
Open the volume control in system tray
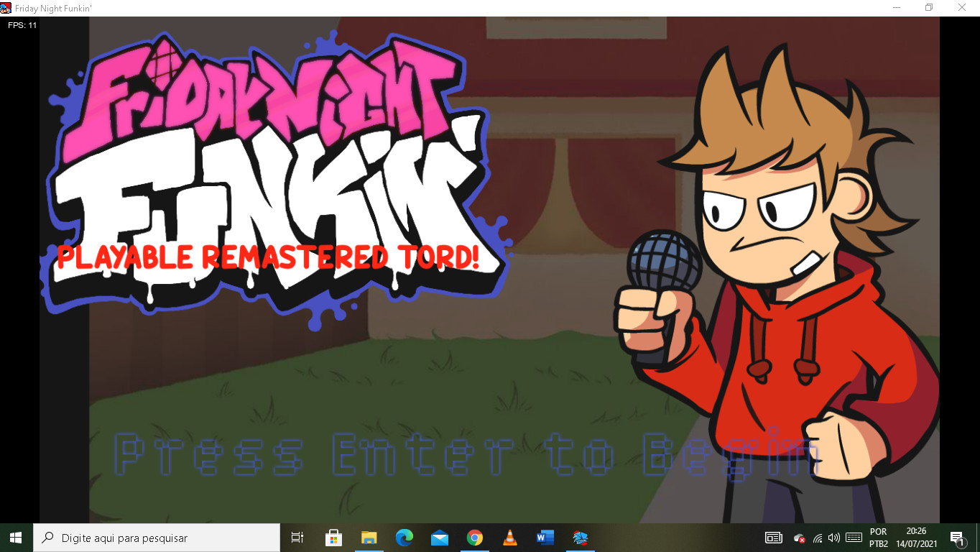pos(833,538)
